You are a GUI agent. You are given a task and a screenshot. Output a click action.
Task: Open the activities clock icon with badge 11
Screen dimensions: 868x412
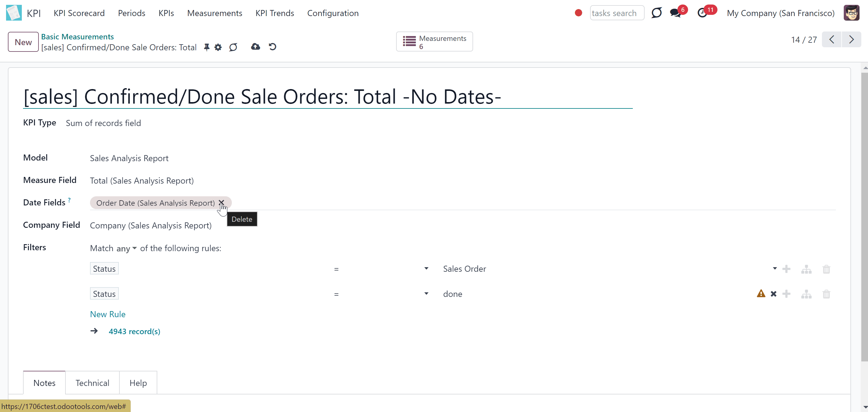(702, 13)
